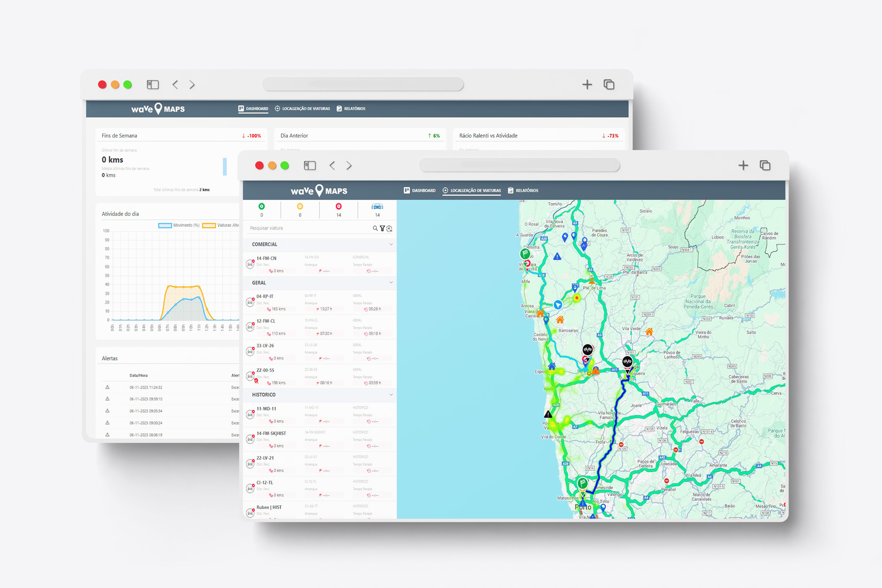Click the black warning triangle on map
The image size is (882, 588).
pos(548,415)
